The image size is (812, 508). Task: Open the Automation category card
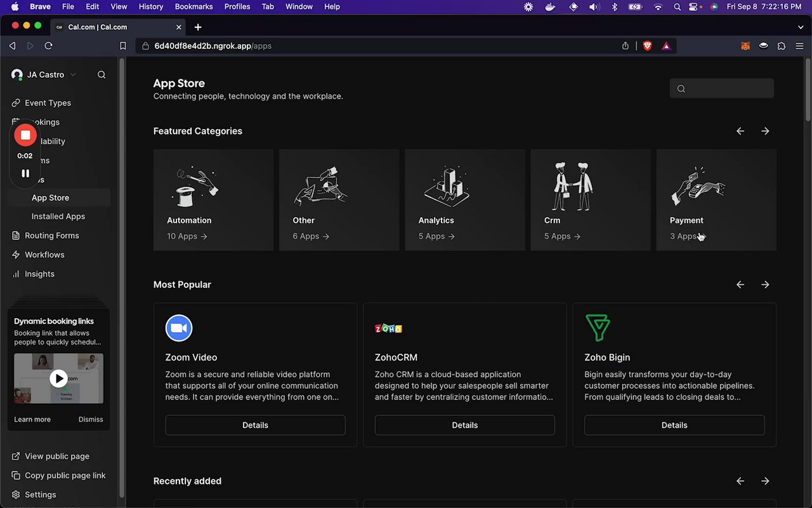point(213,199)
